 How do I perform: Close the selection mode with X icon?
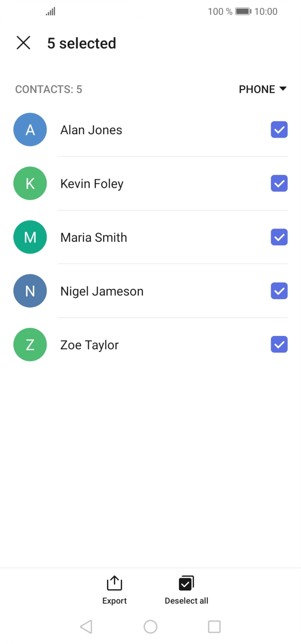(23, 43)
